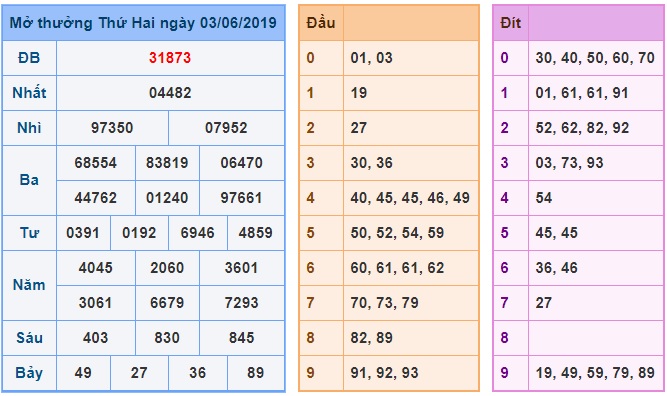Click Đầu row 8 values '82, 89'
The image size is (667, 396).
click(x=372, y=338)
